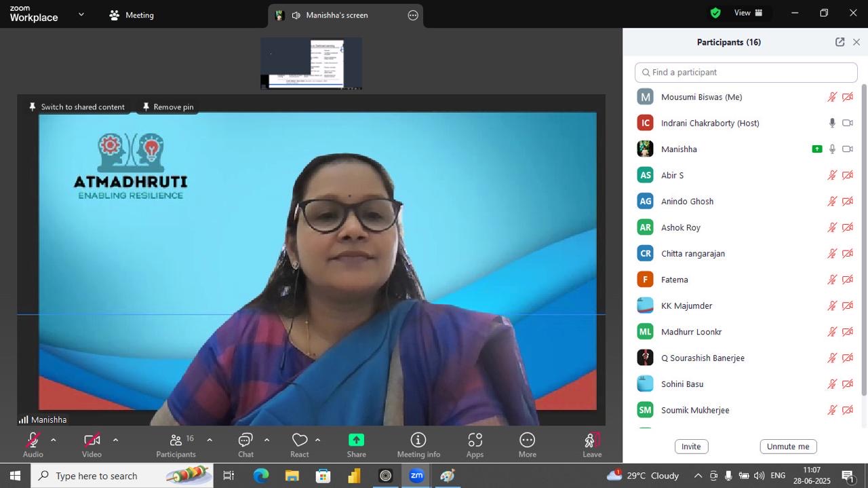This screenshot has width=868, height=488.
Task: Open Windows Start menu
Action: [15, 476]
